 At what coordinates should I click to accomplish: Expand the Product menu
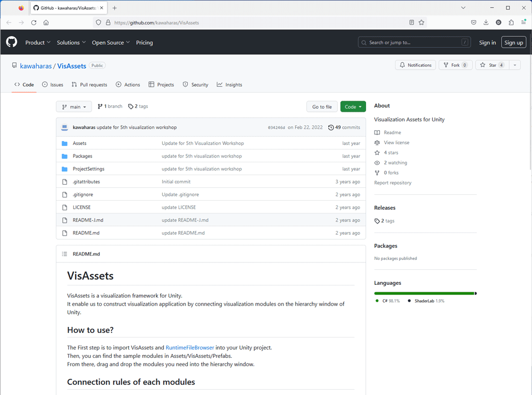pos(38,43)
